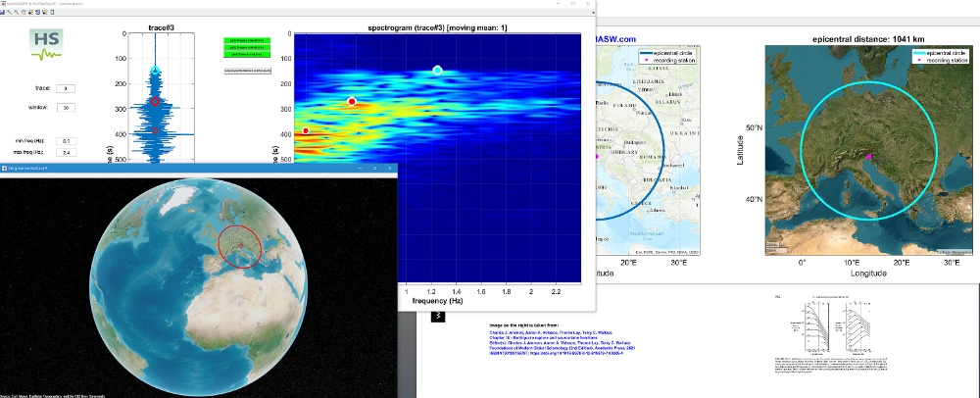980x398 pixels.
Task: Click the legend box on the street map
Action: pos(666,56)
